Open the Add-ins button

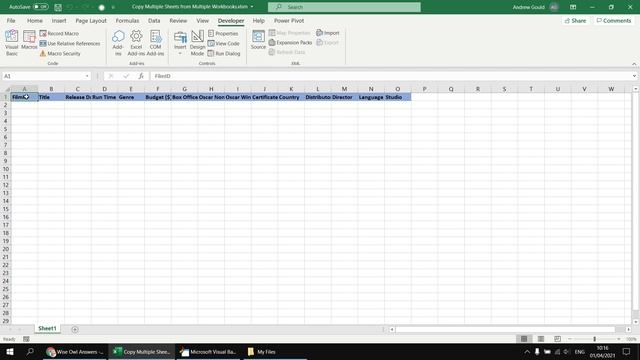pos(118,42)
